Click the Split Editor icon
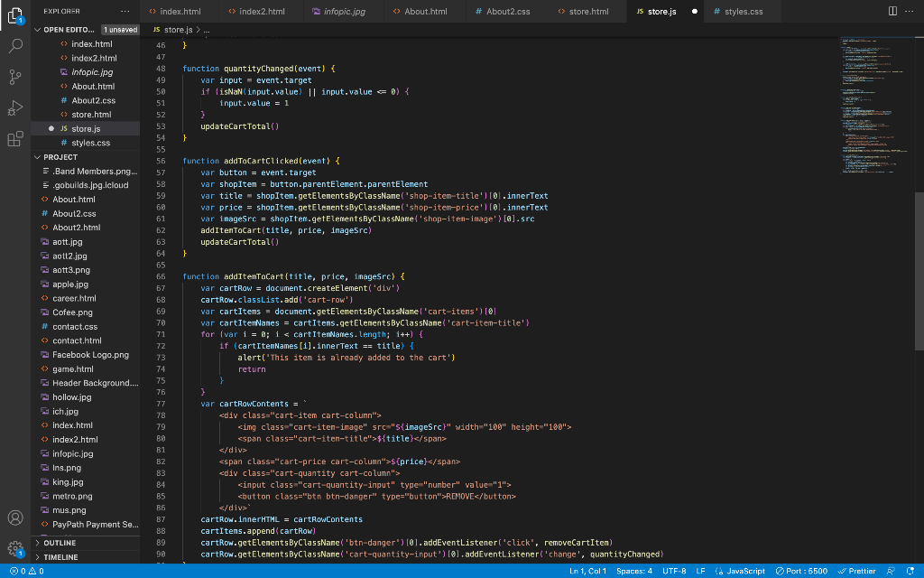This screenshot has width=924, height=578. point(892,11)
